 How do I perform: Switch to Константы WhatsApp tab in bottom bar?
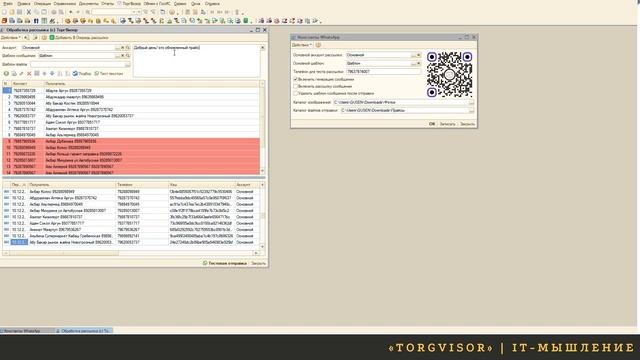pos(27,331)
